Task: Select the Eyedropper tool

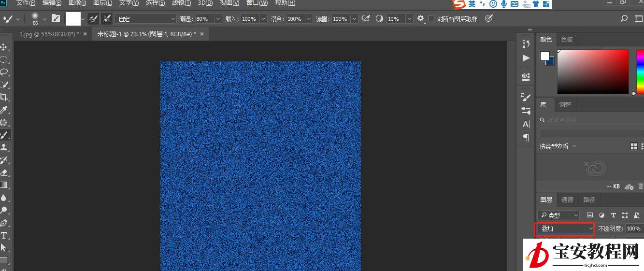Action: pos(4,110)
